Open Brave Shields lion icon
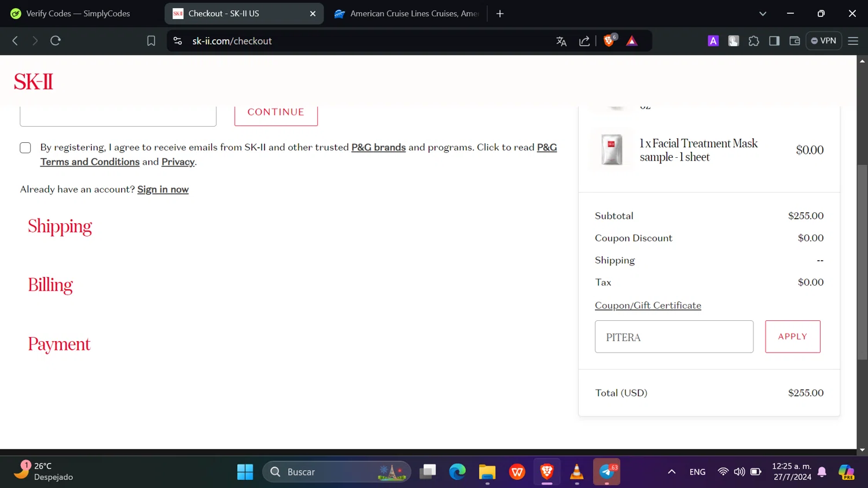The height and width of the screenshot is (488, 868). pyautogui.click(x=609, y=40)
